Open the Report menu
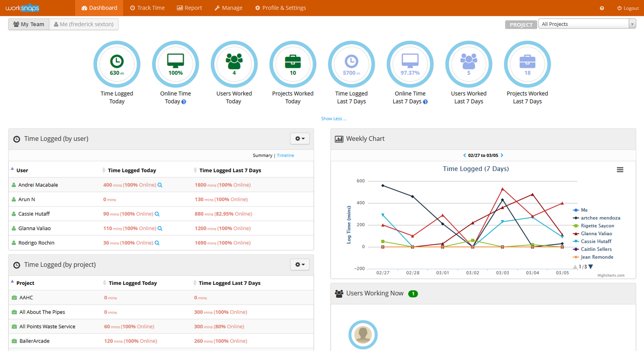644x351 pixels. [189, 8]
